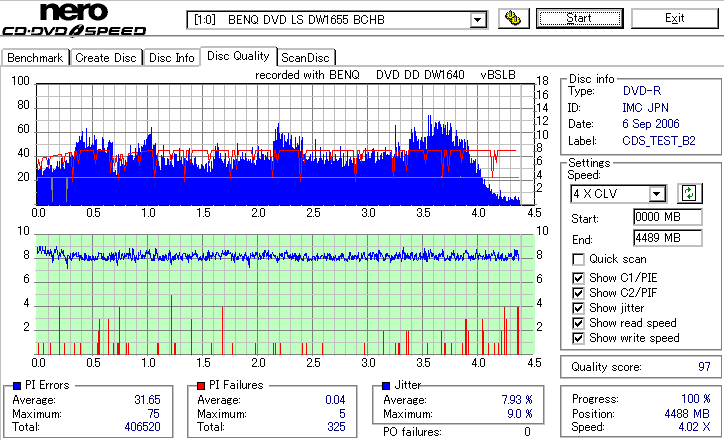Viewport: 724px width, 441px height.
Task: Click Jitter average value 7.93 %
Action: click(x=517, y=400)
